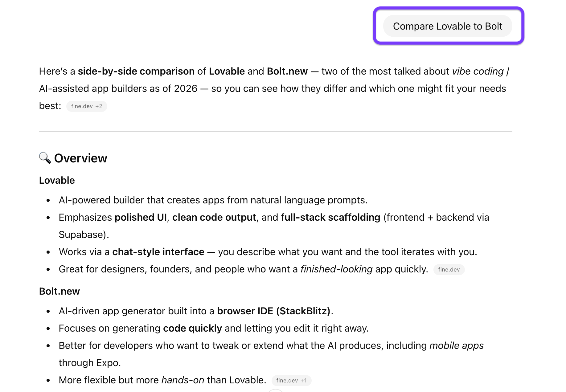Click the horizontal divider above Overview
This screenshot has height=392, width=566.
coord(276,132)
